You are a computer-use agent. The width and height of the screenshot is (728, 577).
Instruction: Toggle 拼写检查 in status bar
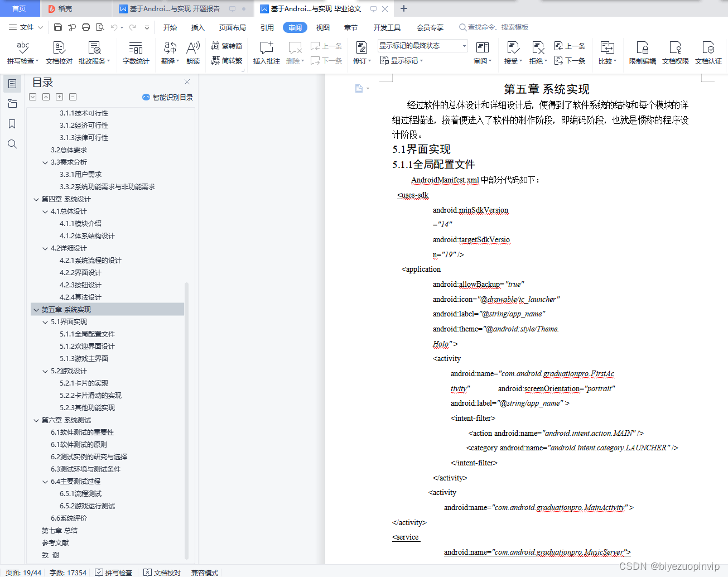[114, 573]
